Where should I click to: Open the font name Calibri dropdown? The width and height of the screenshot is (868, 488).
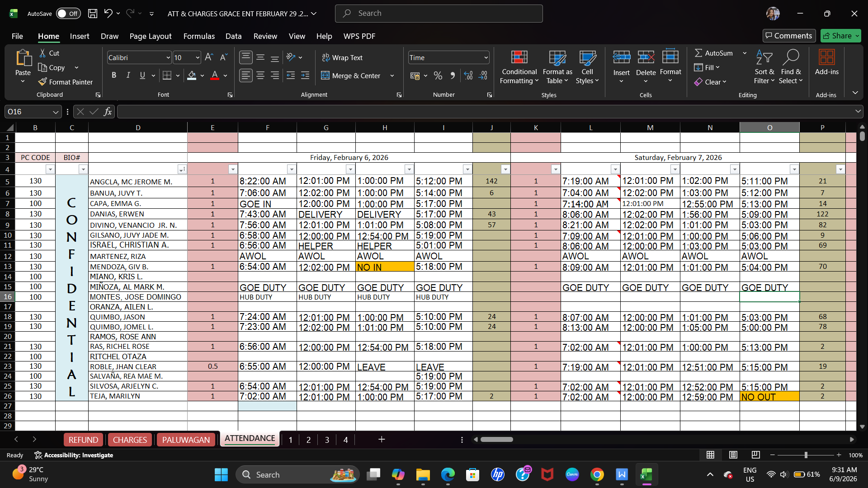(x=168, y=58)
